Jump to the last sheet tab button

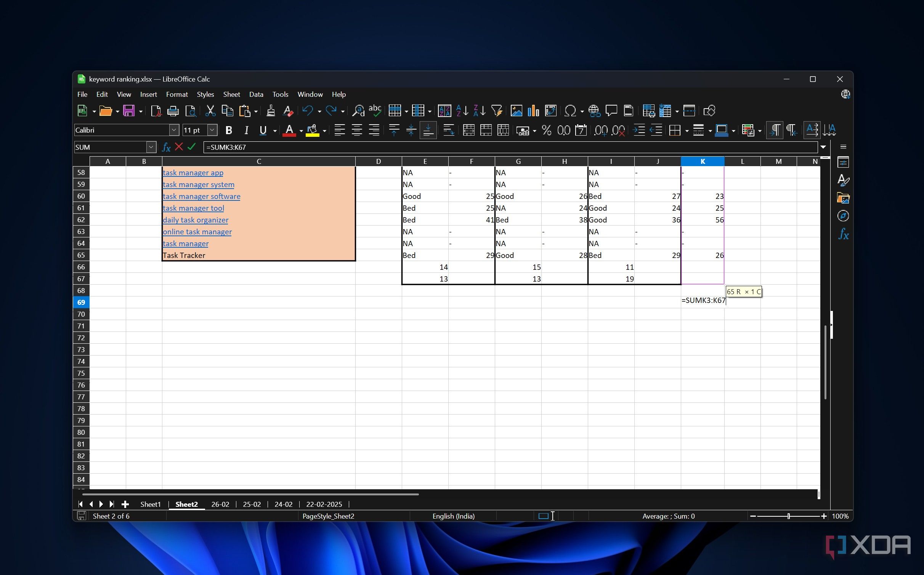click(112, 504)
